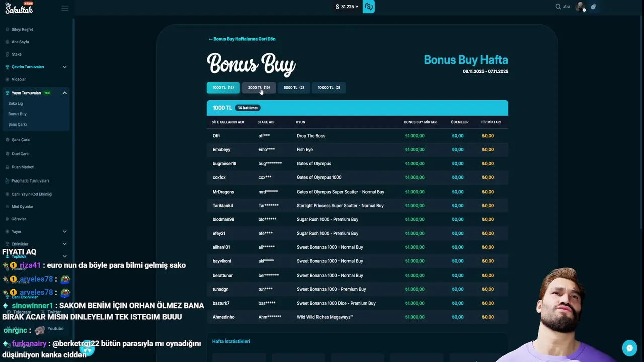Click Tariktan54 username cell
The width and height of the screenshot is (644, 362).
click(x=223, y=205)
